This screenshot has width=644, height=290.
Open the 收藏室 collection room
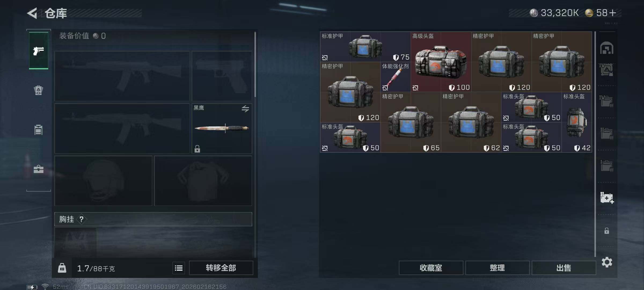tap(431, 268)
